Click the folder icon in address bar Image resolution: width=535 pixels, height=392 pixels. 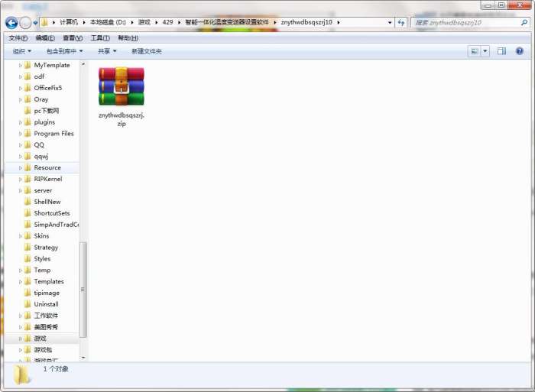click(x=44, y=22)
